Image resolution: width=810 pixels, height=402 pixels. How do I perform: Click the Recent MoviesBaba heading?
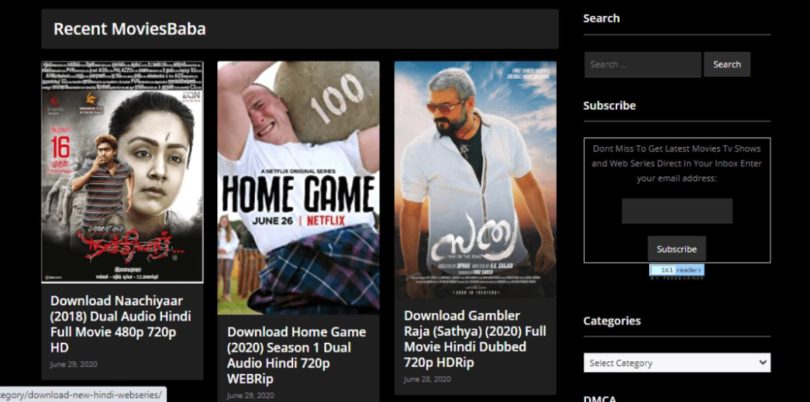[x=130, y=29]
